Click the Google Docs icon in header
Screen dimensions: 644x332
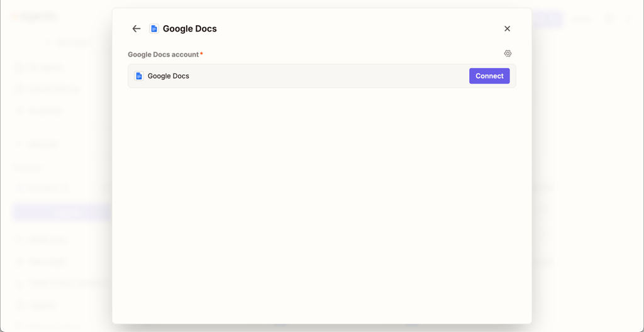(x=154, y=28)
